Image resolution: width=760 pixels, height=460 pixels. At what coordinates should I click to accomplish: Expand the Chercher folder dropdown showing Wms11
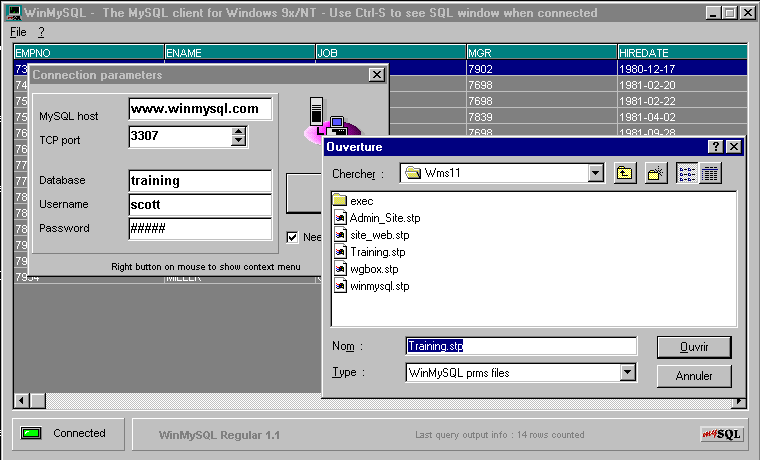coord(596,173)
